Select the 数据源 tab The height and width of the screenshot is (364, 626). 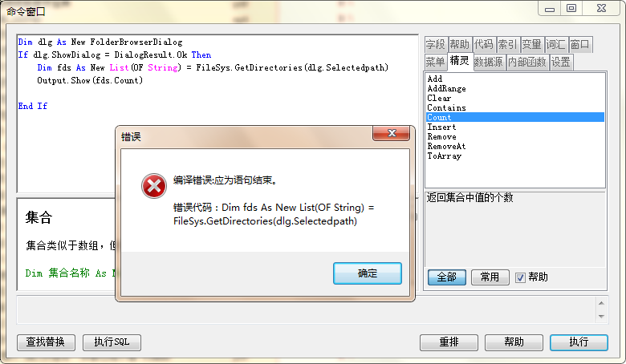pyautogui.click(x=488, y=62)
